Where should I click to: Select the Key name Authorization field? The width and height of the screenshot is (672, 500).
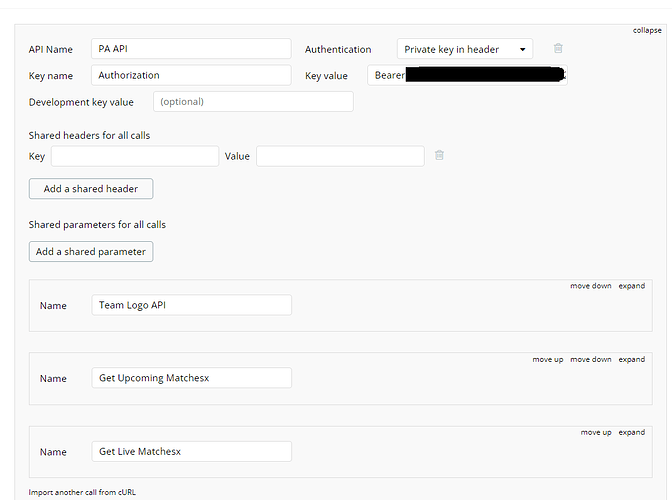(191, 75)
